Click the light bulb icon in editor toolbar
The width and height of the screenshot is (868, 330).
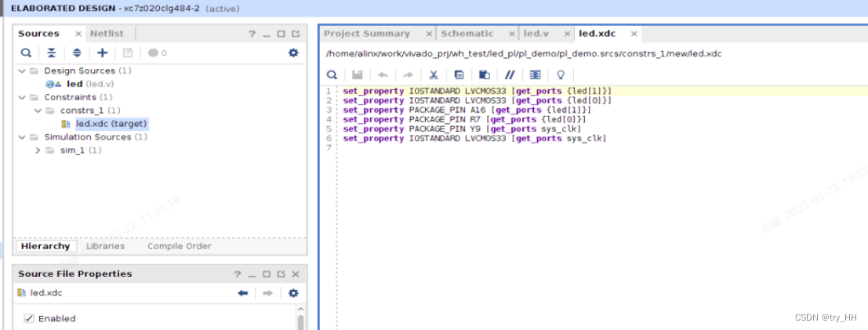pyautogui.click(x=561, y=74)
